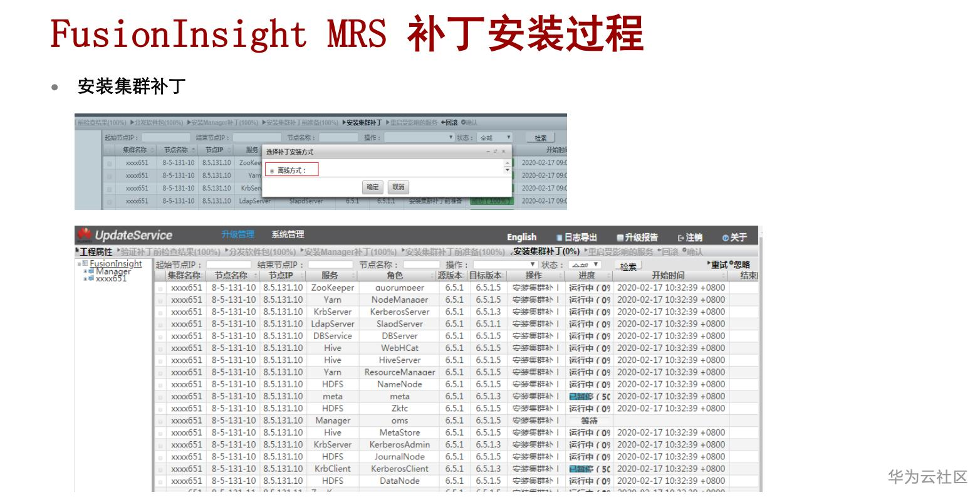Click the 源版本 column header
Viewport: 980px width, 502px height.
pyautogui.click(x=451, y=276)
